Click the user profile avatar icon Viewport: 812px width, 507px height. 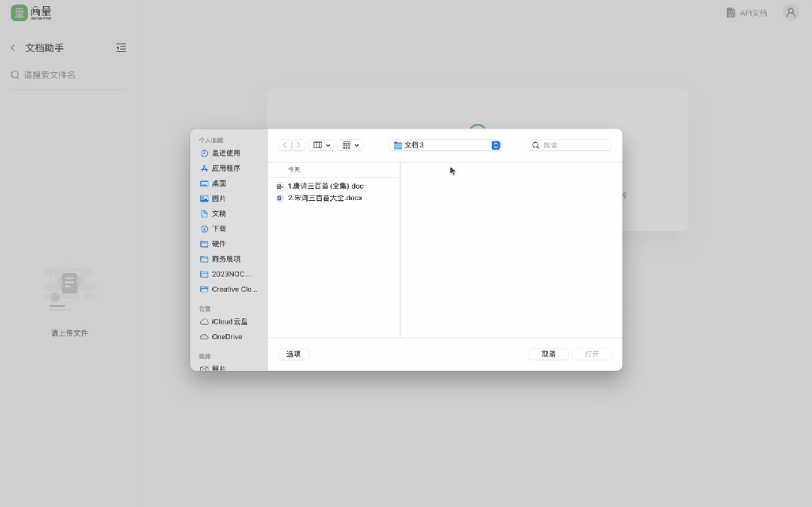click(x=790, y=13)
